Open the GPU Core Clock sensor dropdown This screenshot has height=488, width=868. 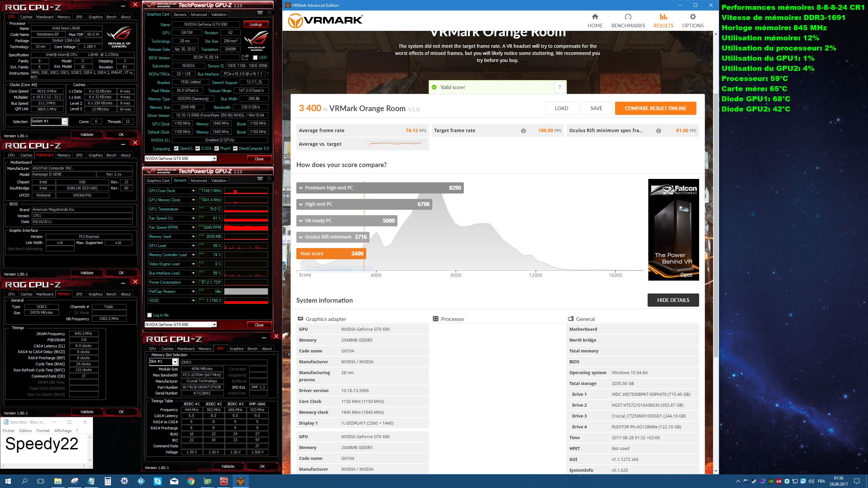coord(193,191)
